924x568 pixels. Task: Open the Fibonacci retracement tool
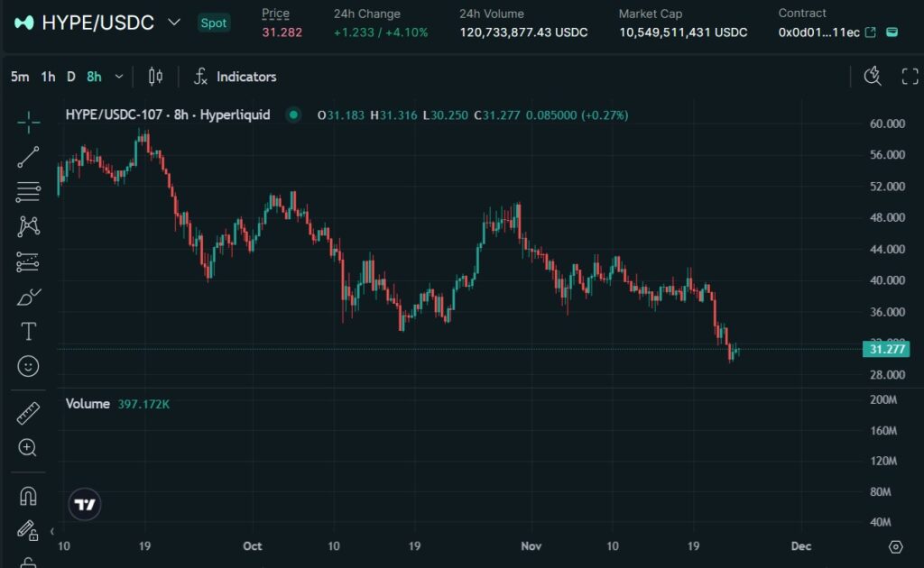(28, 191)
